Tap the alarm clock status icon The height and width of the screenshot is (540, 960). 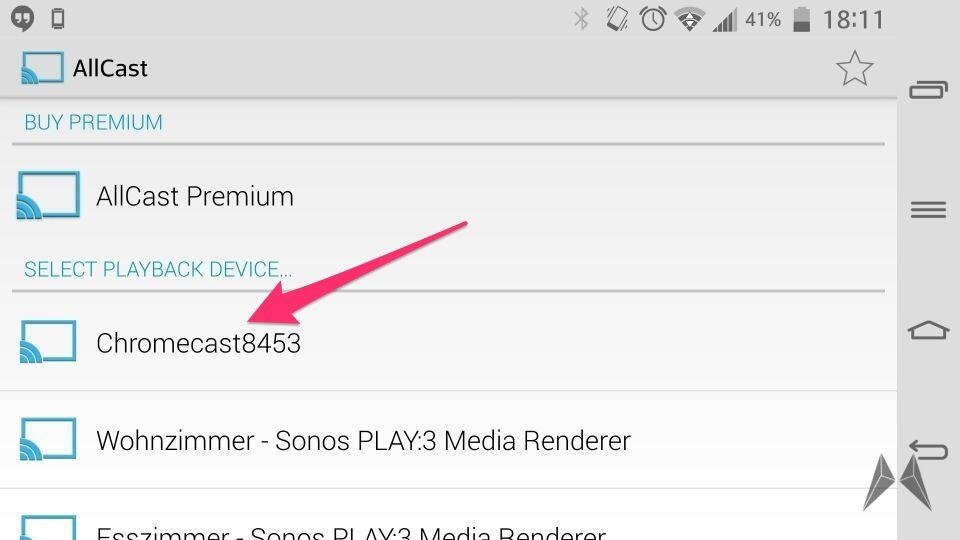[x=653, y=19]
